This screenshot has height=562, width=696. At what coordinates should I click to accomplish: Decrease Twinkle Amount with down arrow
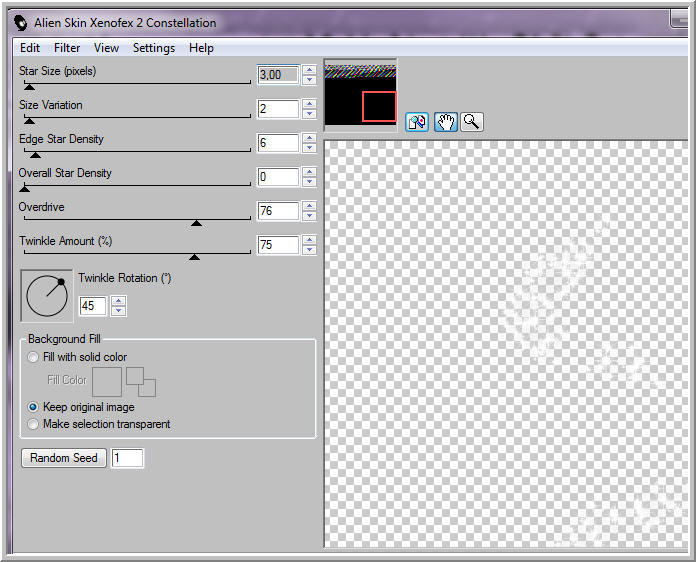click(x=309, y=249)
